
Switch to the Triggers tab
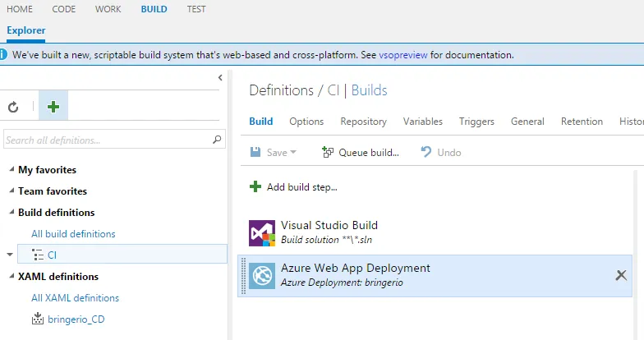pos(476,122)
